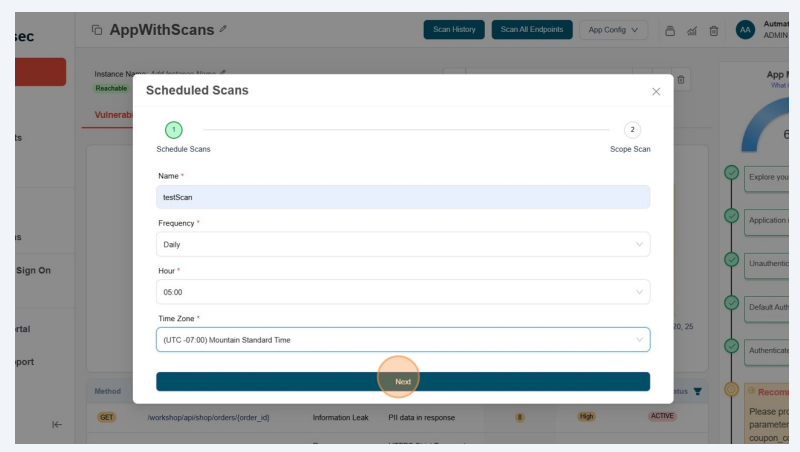Close the Scheduled Scans dialog
The height and width of the screenshot is (452, 800).
pos(656,91)
